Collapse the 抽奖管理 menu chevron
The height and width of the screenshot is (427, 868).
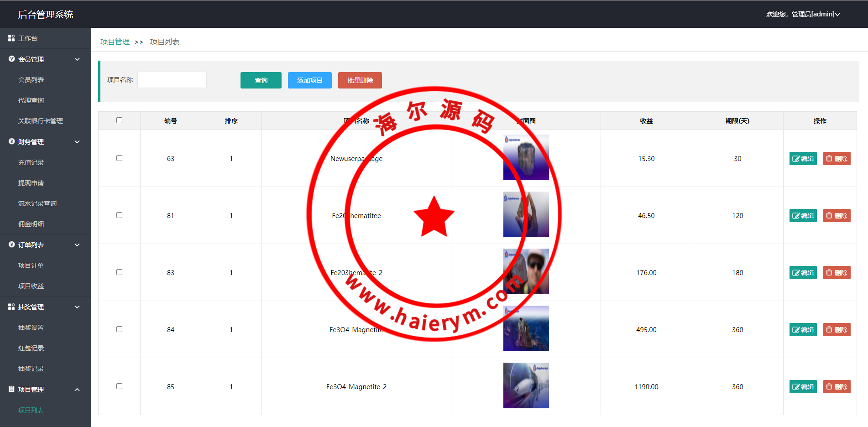tap(77, 307)
